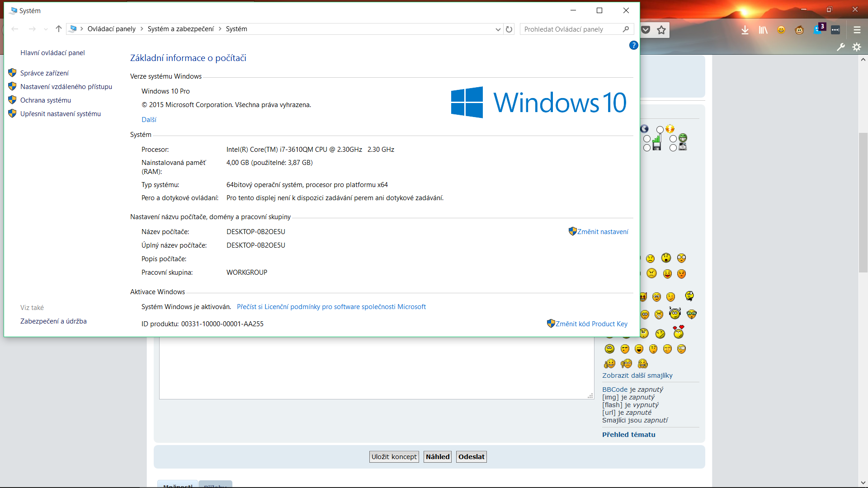Image resolution: width=868 pixels, height=488 pixels.
Task: Read the Microsoft license terms link
Action: tap(331, 307)
